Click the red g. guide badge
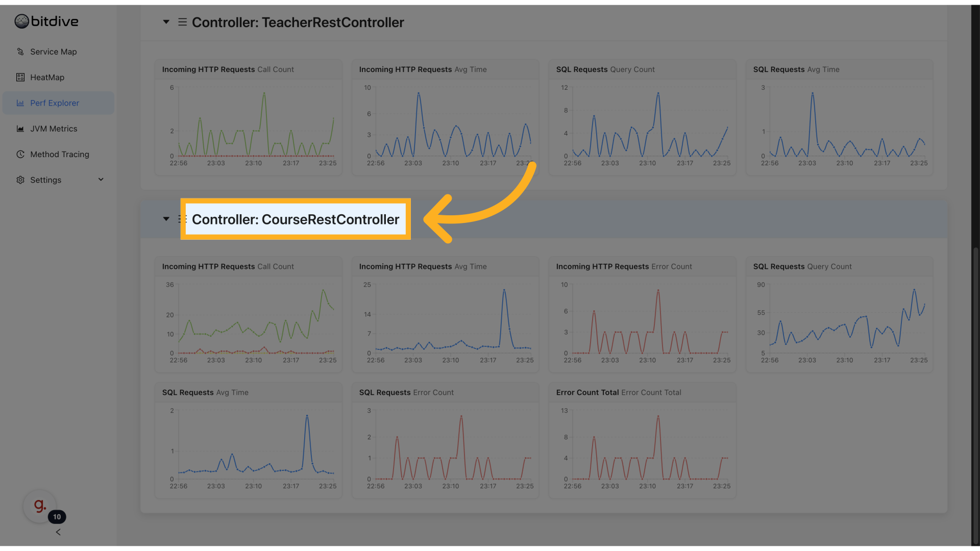The width and height of the screenshot is (980, 551). 40,506
